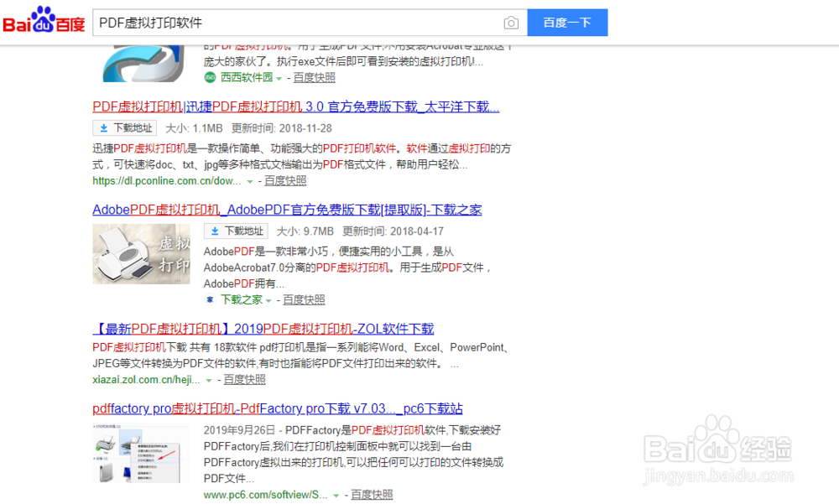Open 百度快照 beside xiazai.zol.com.cn
This screenshot has width=839, height=504.
pos(244,380)
